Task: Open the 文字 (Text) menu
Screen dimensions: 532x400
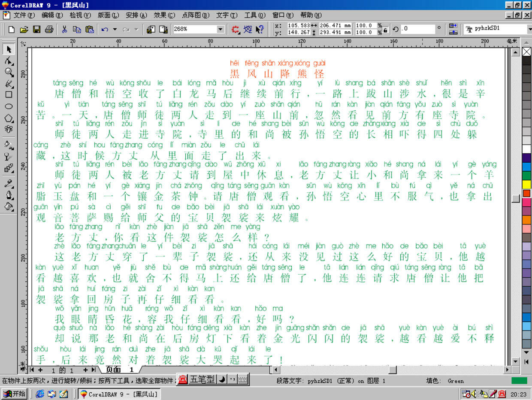Action: tap(227, 15)
